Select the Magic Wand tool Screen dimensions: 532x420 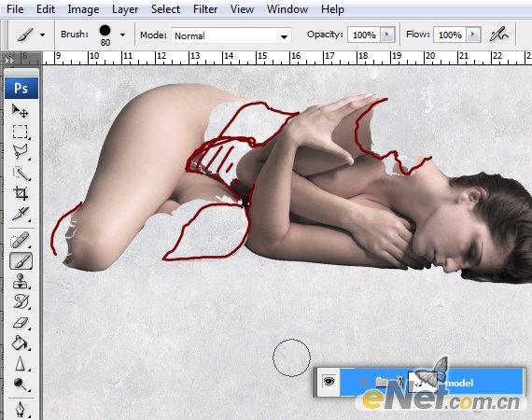point(21,174)
